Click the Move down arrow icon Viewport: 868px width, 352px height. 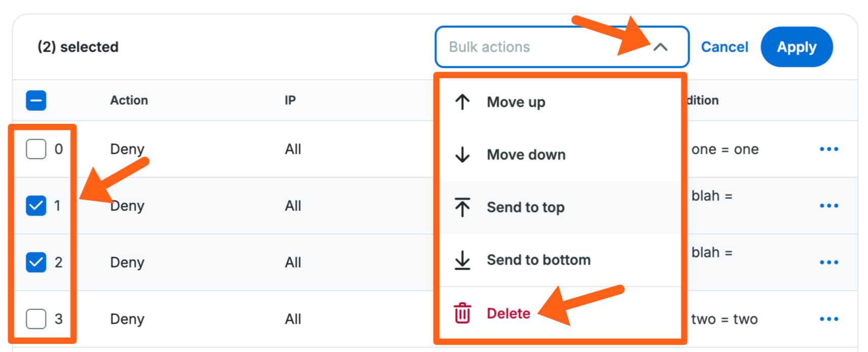pyautogui.click(x=462, y=155)
